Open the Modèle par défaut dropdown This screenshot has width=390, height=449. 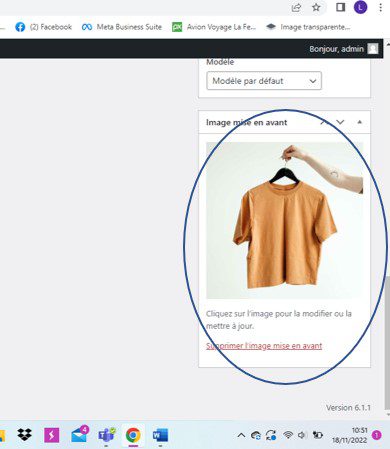point(264,81)
